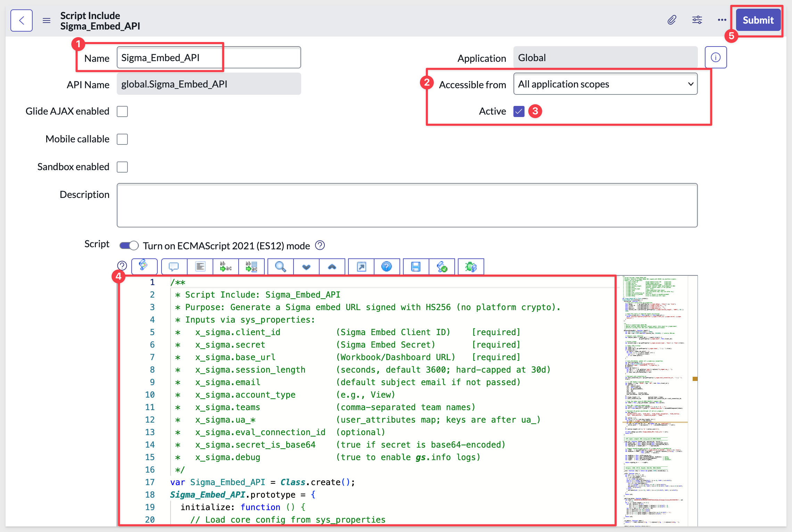This screenshot has width=792, height=532.
Task: Click the replace all icon
Action: (251, 267)
